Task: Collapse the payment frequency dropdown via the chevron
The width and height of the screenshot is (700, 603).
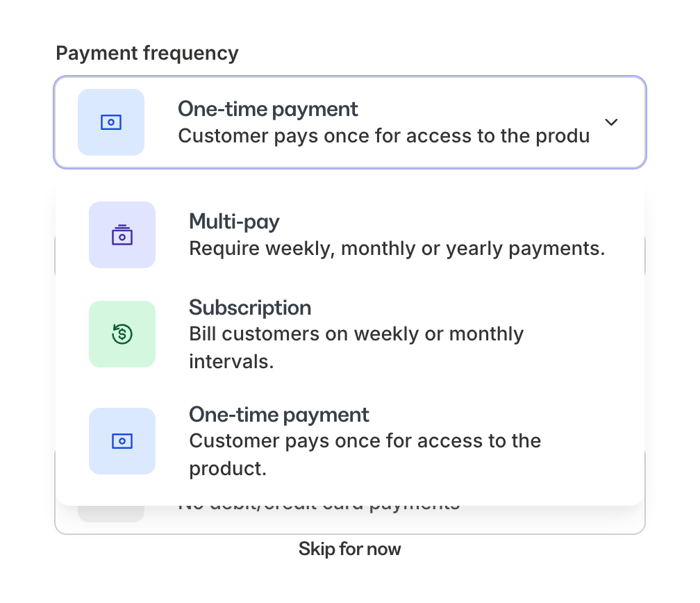Action: tap(612, 122)
